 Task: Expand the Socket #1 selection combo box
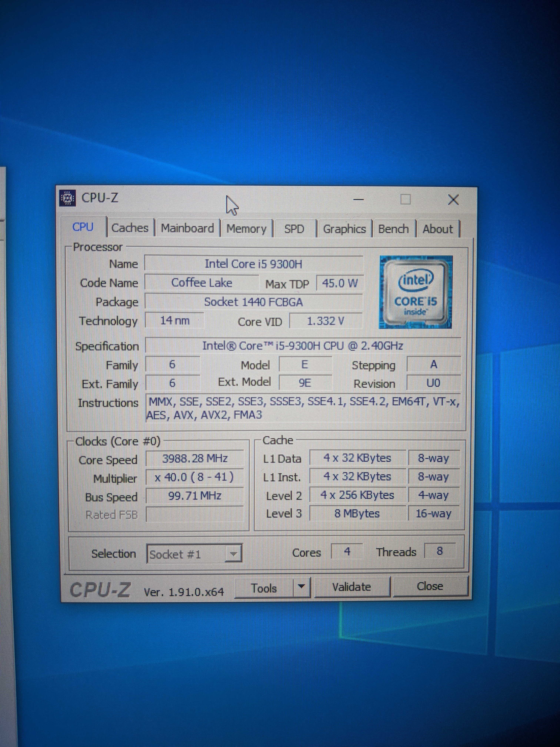pyautogui.click(x=233, y=554)
